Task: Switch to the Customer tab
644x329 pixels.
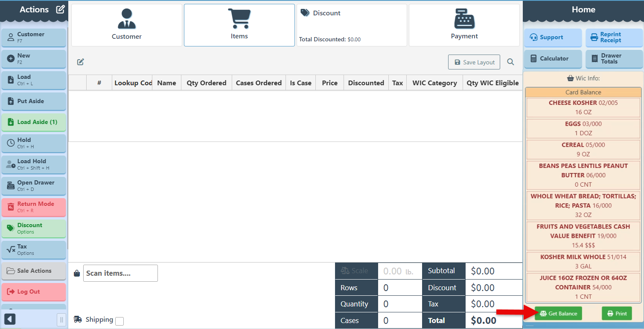Action: [x=127, y=26]
